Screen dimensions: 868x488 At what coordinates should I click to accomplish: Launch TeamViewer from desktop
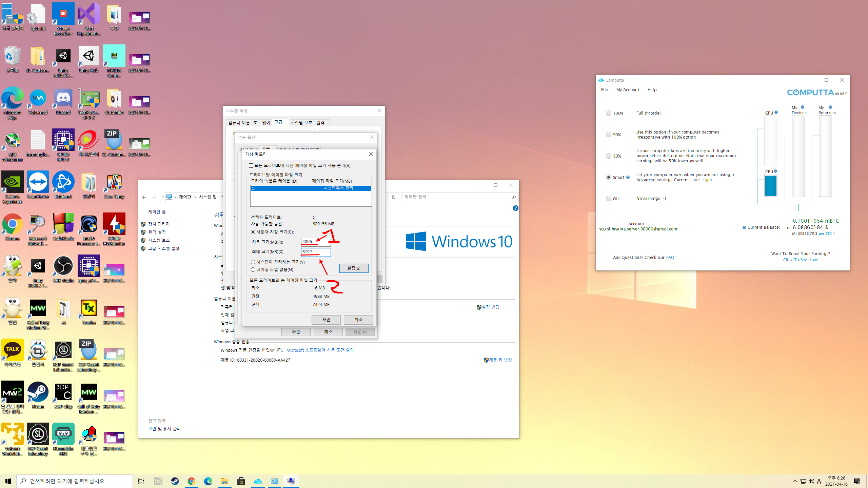coord(38,185)
